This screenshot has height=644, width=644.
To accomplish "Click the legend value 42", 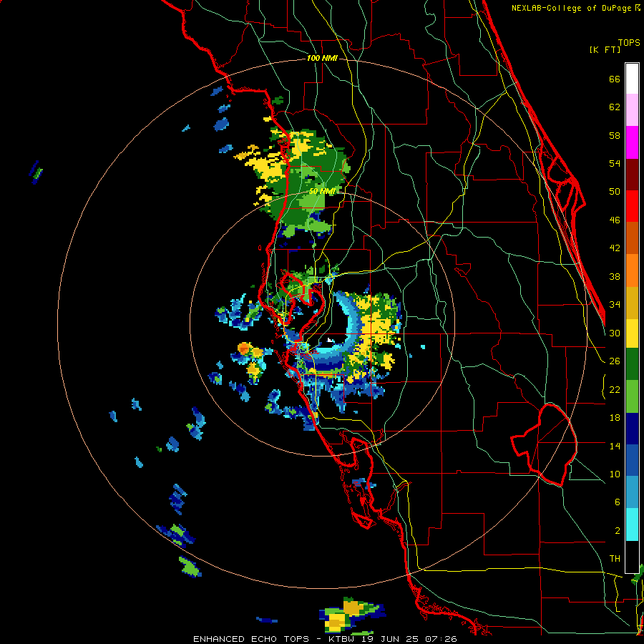I will 615,248.
